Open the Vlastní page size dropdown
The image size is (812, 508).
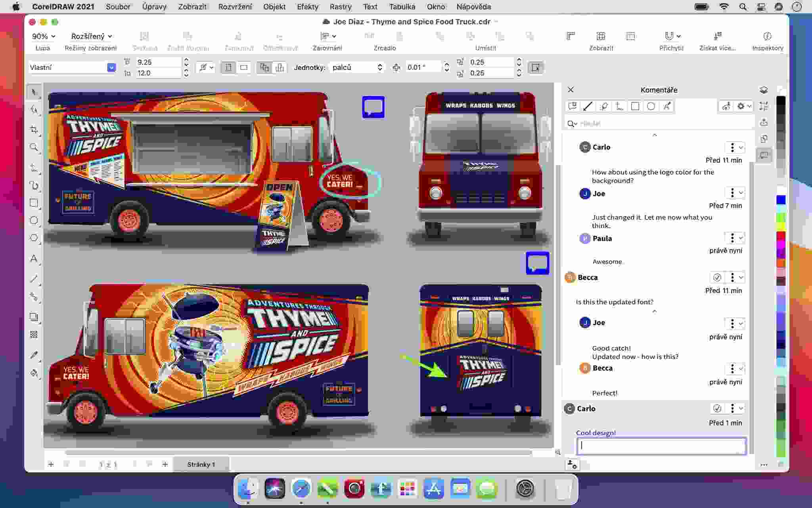[x=111, y=67]
